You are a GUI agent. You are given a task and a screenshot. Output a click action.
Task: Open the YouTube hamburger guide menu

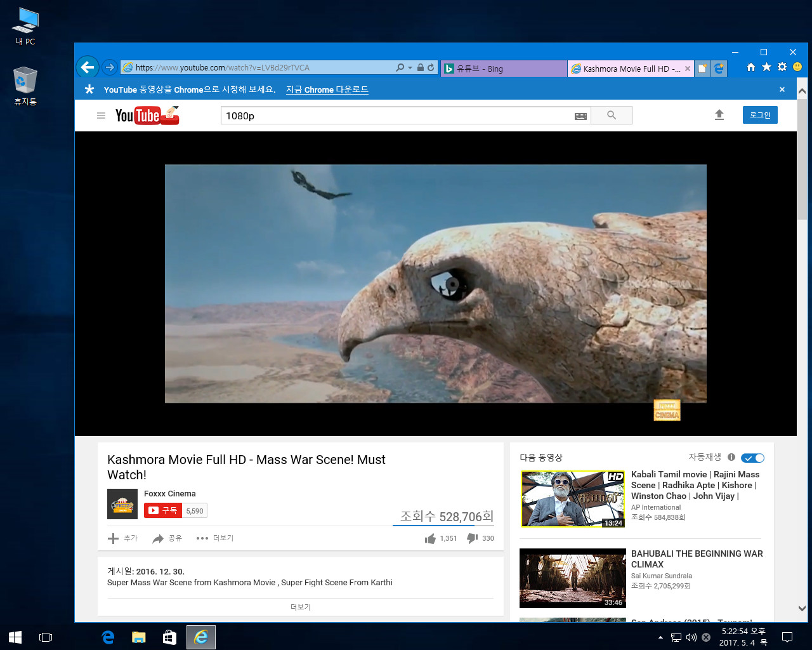(101, 116)
